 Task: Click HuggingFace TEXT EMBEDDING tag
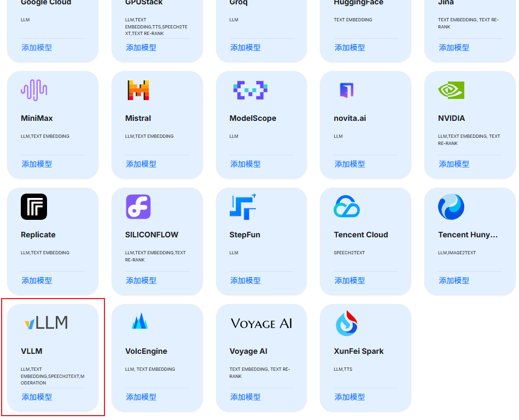353,20
